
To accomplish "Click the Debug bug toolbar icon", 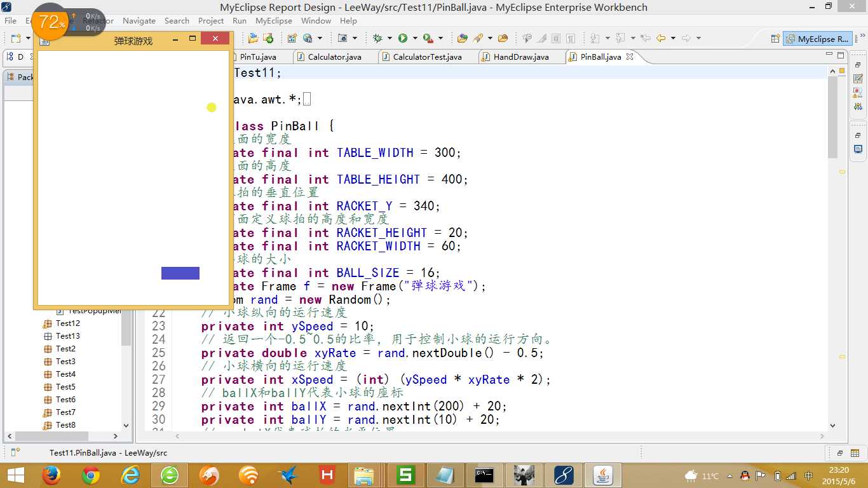I will coord(378,39).
